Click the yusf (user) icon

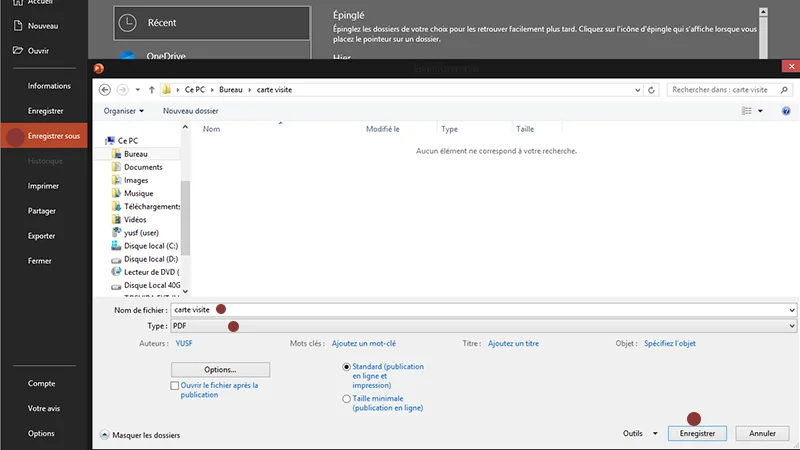[116, 233]
